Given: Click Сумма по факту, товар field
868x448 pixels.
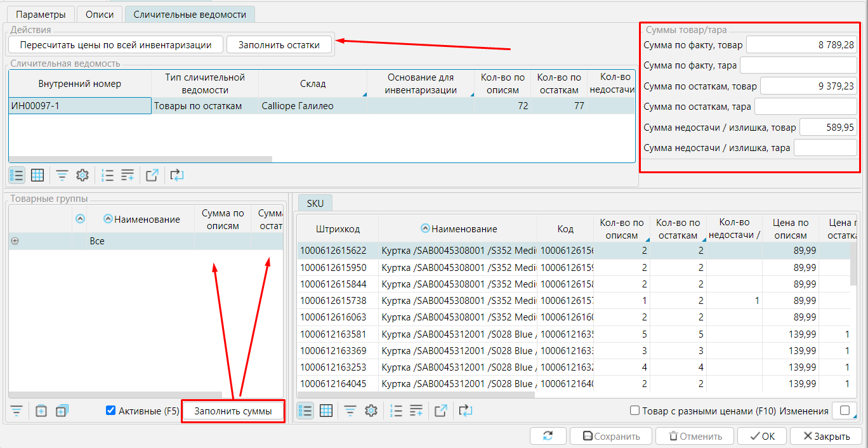Looking at the screenshot, I should [x=802, y=44].
